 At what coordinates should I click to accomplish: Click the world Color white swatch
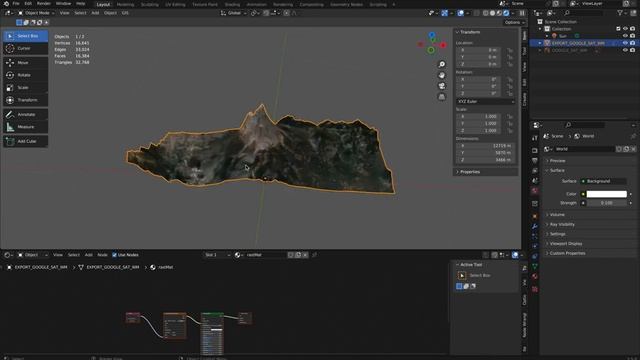(x=607, y=194)
